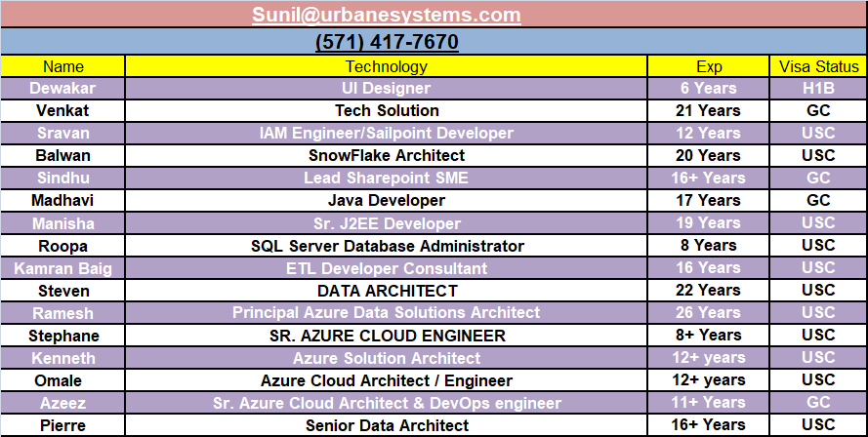Click the SnowFlake Architect cell

click(x=387, y=155)
